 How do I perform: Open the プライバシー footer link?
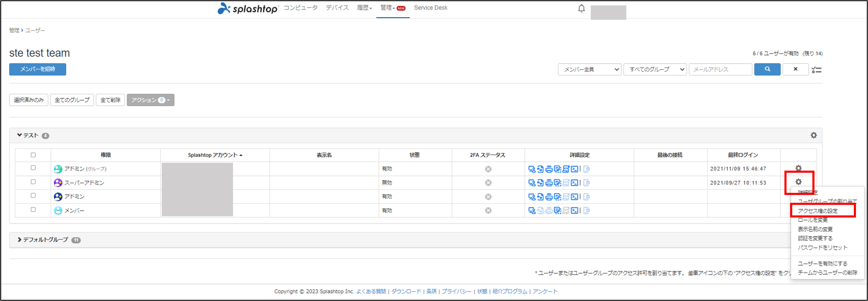[x=457, y=291]
